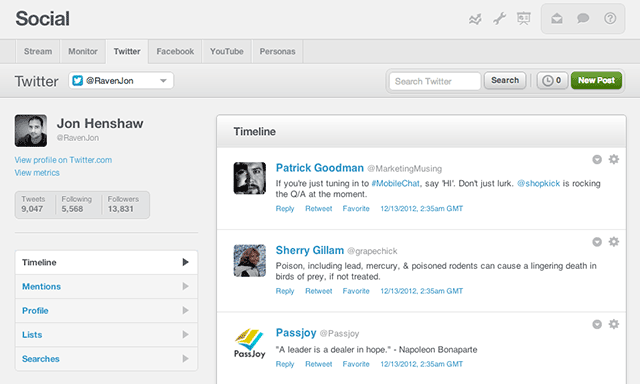The width and height of the screenshot is (640, 384).
Task: Open the @RavenJon account dropdown
Action: 121,80
